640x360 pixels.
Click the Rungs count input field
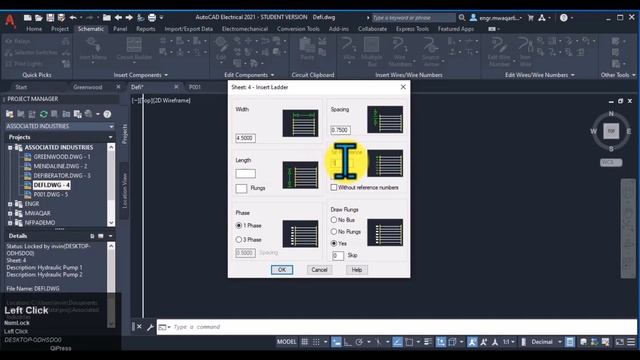pyautogui.click(x=241, y=188)
